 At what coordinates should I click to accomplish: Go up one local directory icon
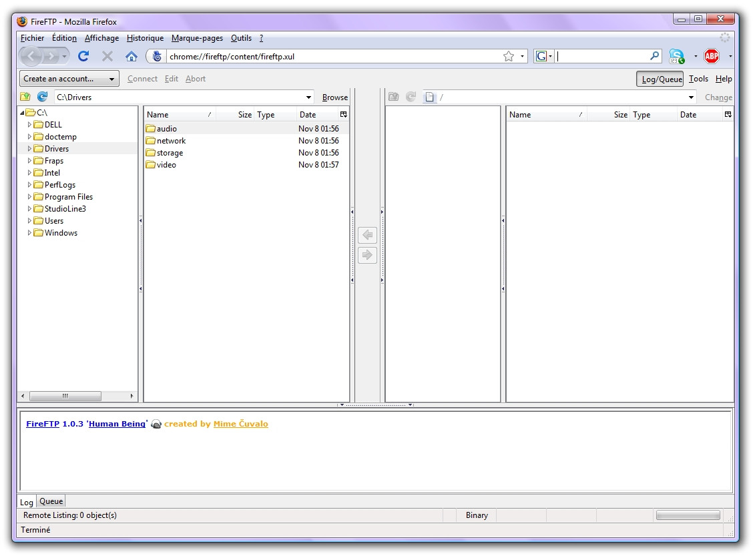click(x=25, y=97)
